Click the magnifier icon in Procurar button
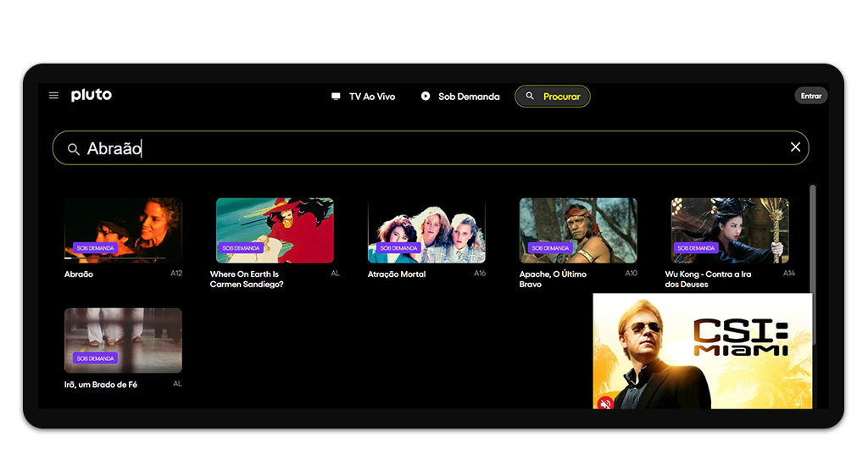This screenshot has height=454, width=868. 530,97
